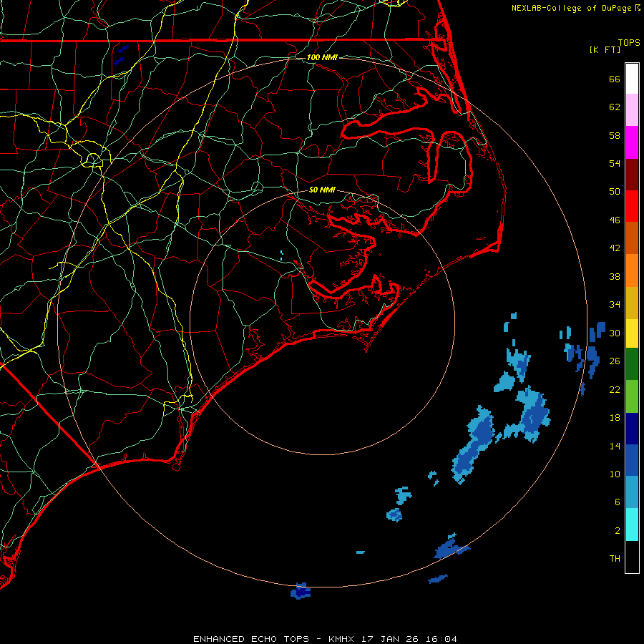Click the bright red legend swatch below 50
This screenshot has width=644, height=644.
(x=632, y=206)
